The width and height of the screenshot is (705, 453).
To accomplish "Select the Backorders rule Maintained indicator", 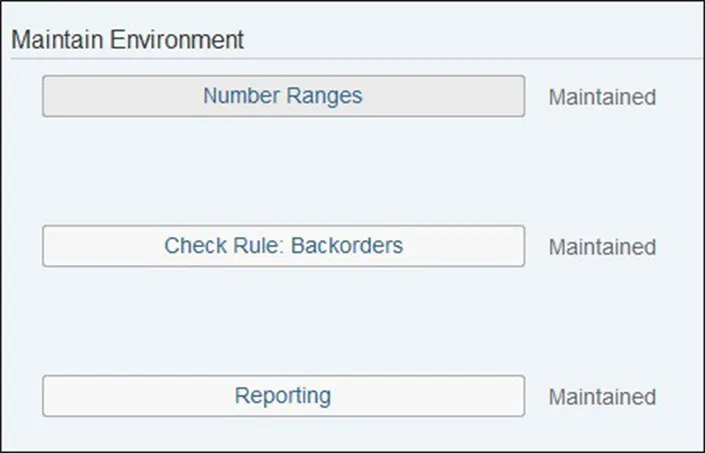I will 602,247.
